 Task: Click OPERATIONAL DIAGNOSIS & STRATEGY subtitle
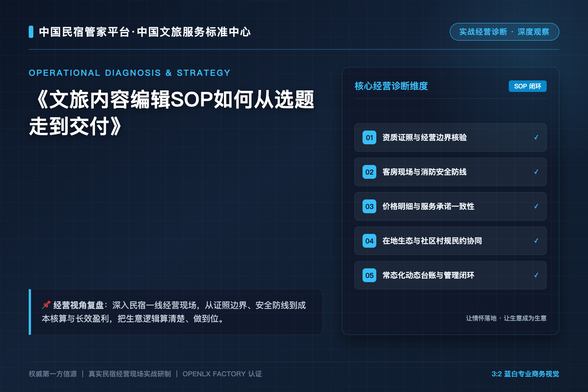[x=130, y=73]
